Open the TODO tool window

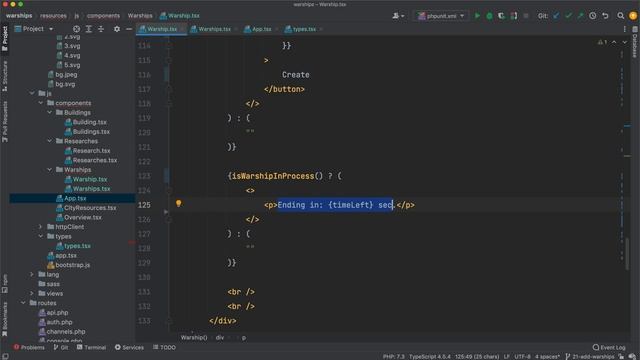point(164,347)
